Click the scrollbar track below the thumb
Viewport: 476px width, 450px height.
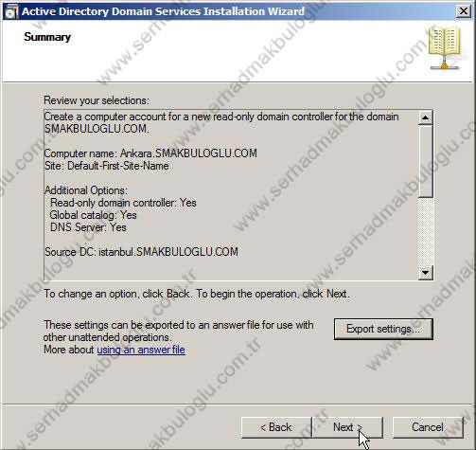pos(425,231)
